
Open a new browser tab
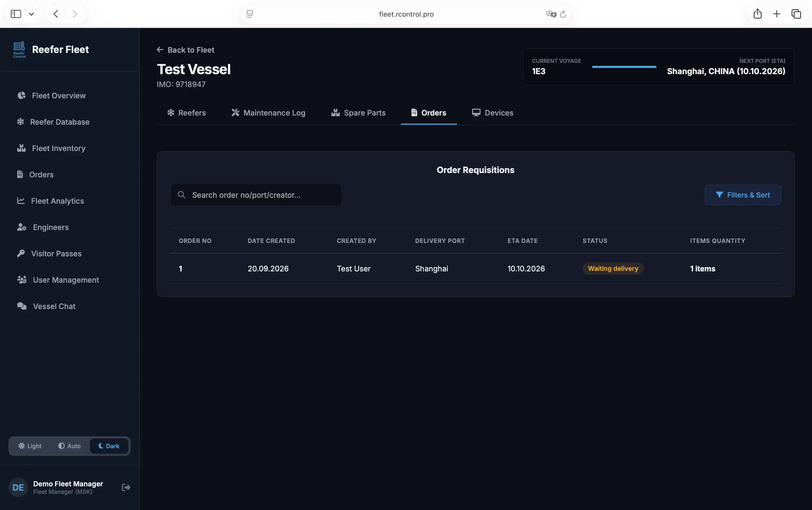(777, 14)
